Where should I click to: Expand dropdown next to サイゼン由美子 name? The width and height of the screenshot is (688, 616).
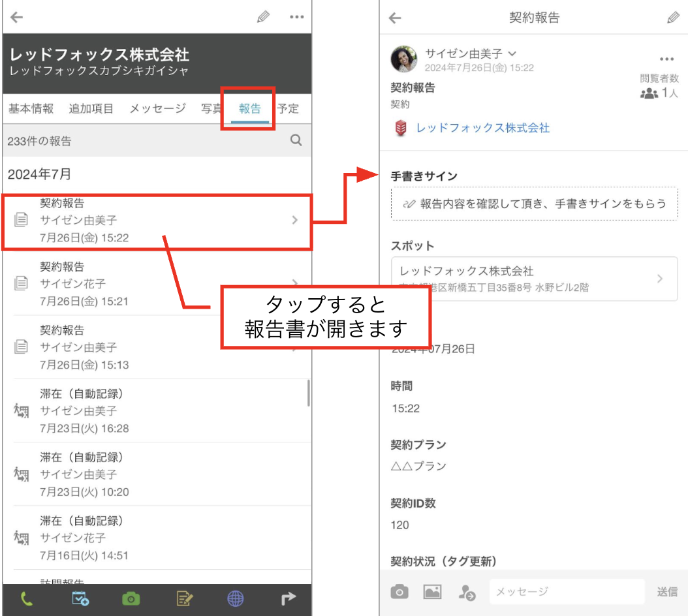pyautogui.click(x=512, y=54)
